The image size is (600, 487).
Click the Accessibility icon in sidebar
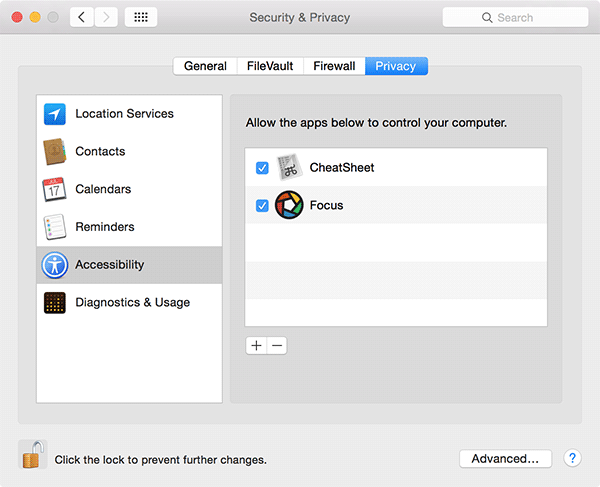coord(54,265)
